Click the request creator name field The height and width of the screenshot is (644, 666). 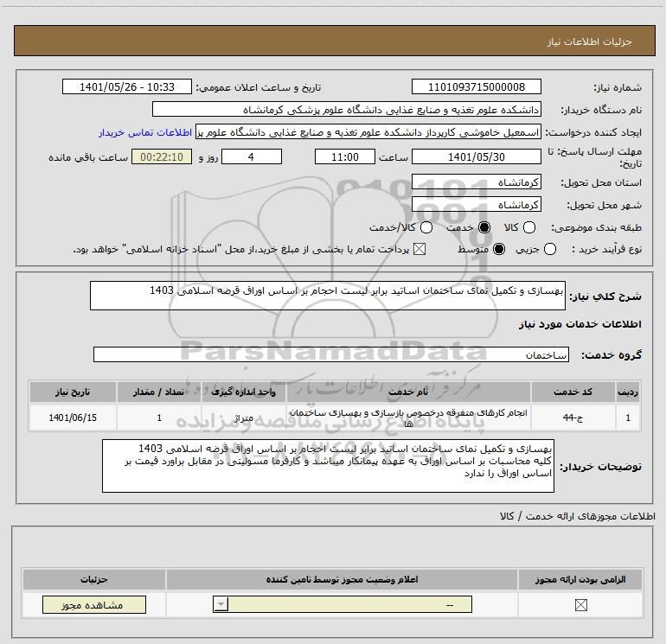[x=368, y=132]
